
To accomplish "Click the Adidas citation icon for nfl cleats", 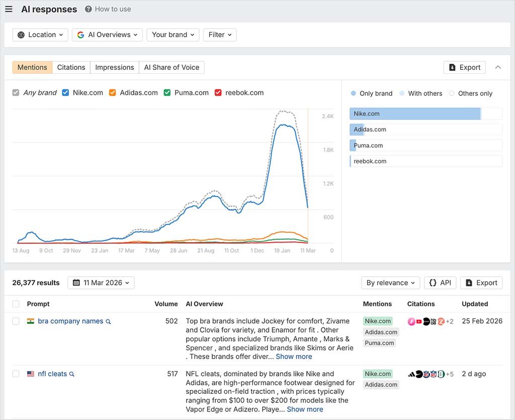I will point(411,374).
